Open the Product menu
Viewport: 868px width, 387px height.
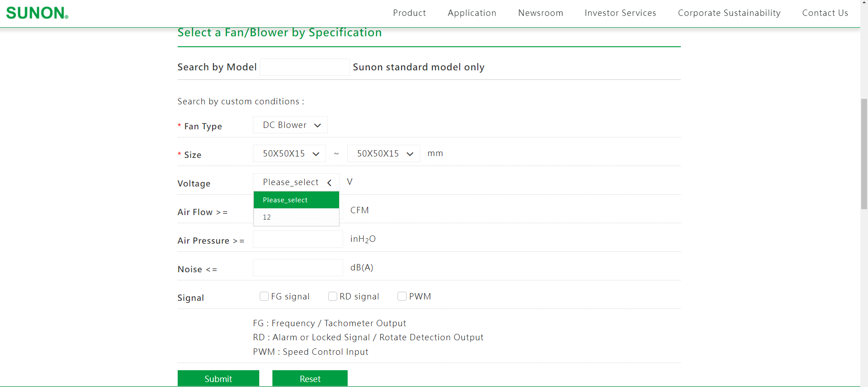pyautogui.click(x=409, y=13)
